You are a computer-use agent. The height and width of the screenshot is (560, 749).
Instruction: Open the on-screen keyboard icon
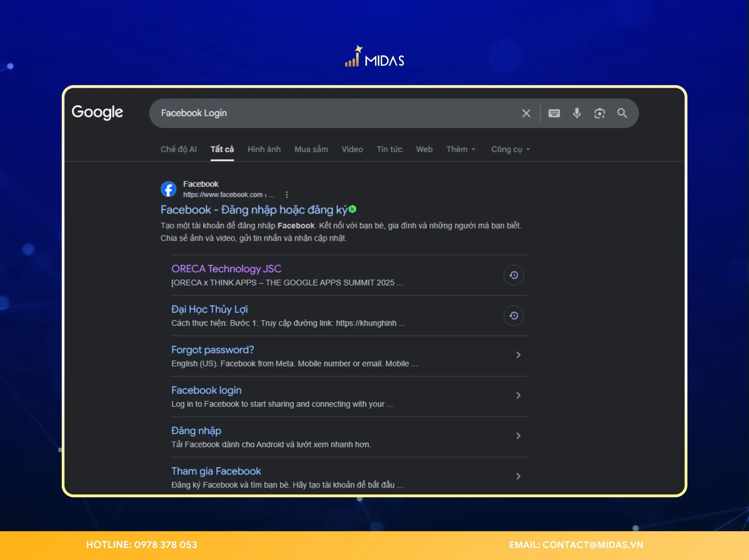554,113
